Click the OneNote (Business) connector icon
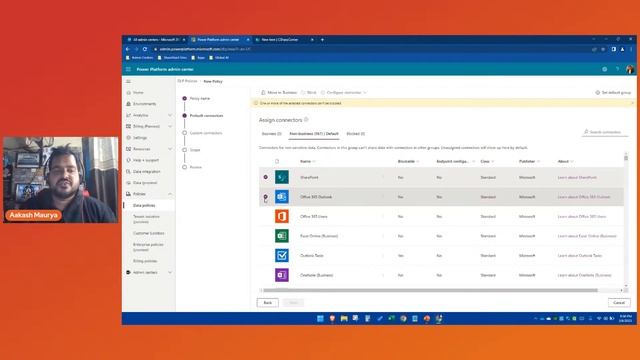 click(x=282, y=275)
